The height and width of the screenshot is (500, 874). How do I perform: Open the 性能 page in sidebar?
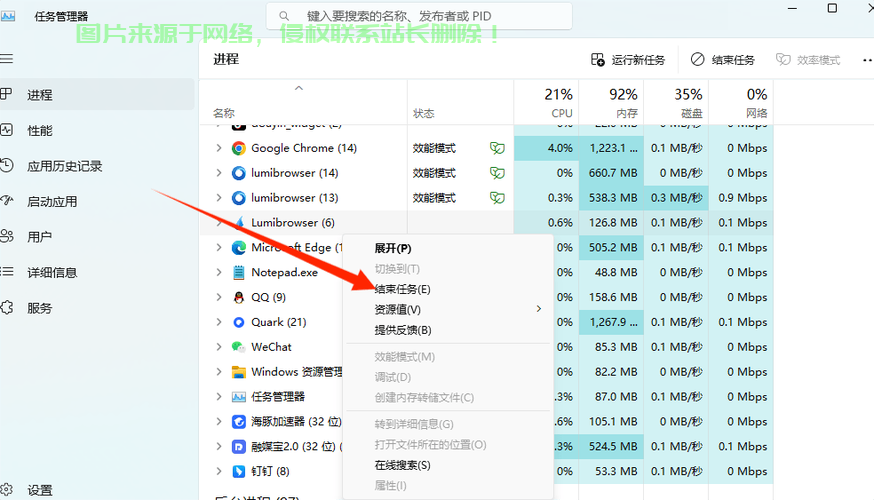(x=40, y=131)
